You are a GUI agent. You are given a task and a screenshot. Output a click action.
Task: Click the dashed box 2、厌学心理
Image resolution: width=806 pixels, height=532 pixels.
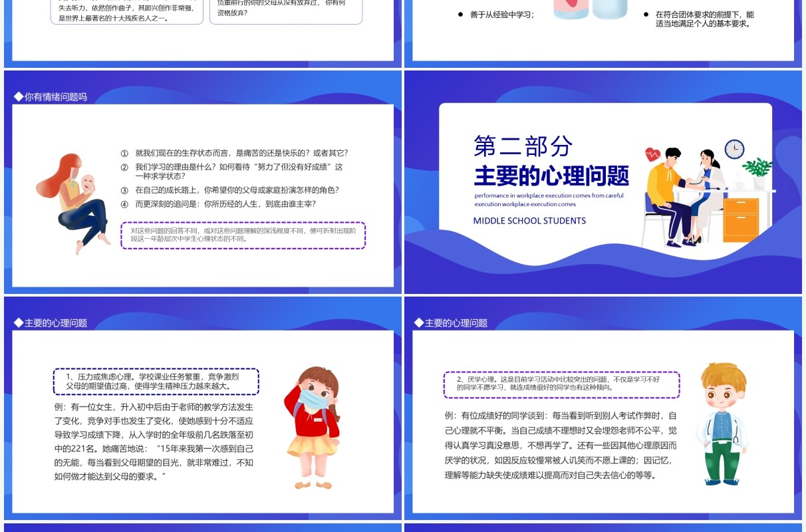coord(562,384)
